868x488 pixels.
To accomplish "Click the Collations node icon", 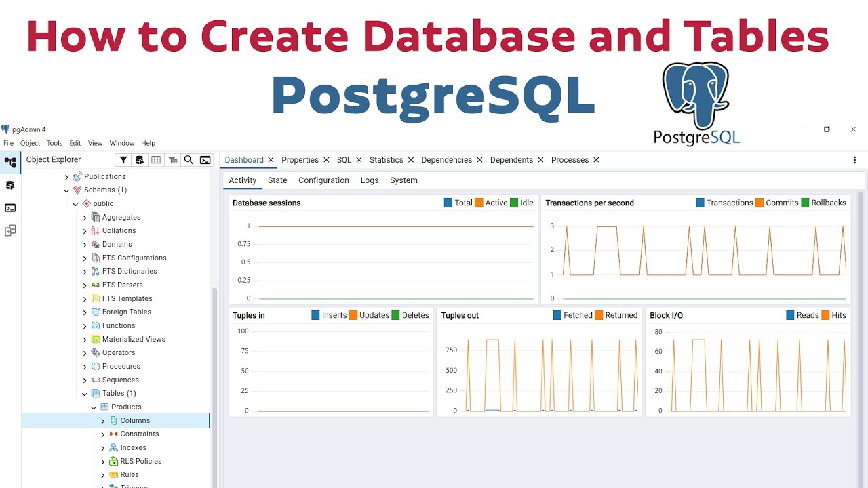I will 96,230.
